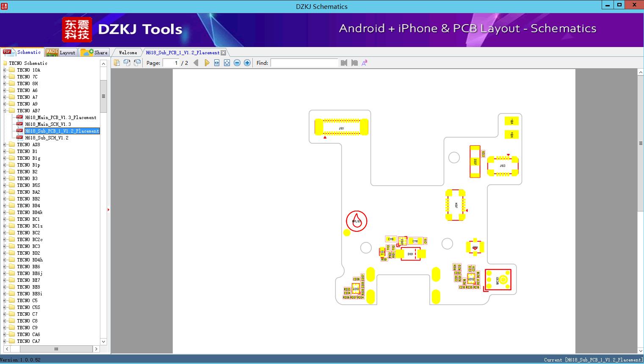Click the D101 component on the board
The width and height of the screenshot is (644, 364).
tap(410, 254)
